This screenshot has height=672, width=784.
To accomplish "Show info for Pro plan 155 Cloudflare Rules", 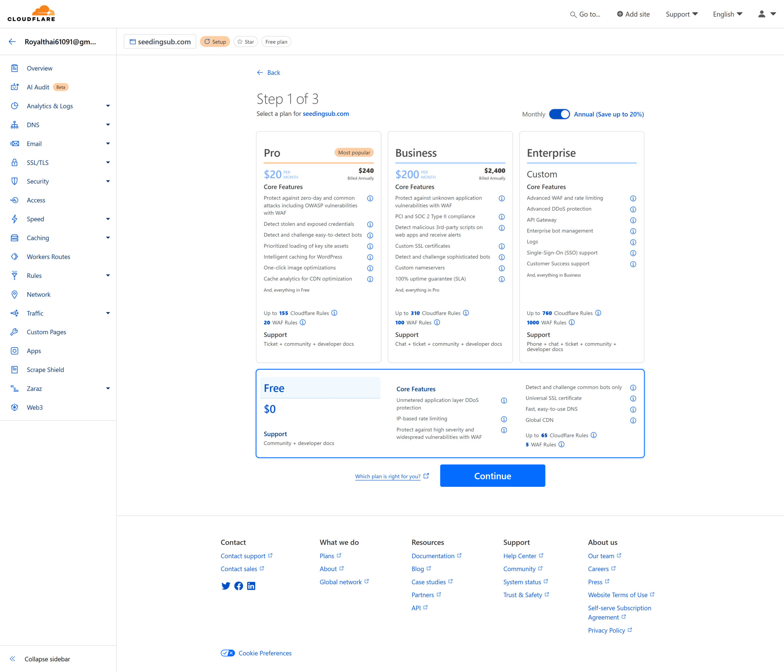I will point(334,313).
